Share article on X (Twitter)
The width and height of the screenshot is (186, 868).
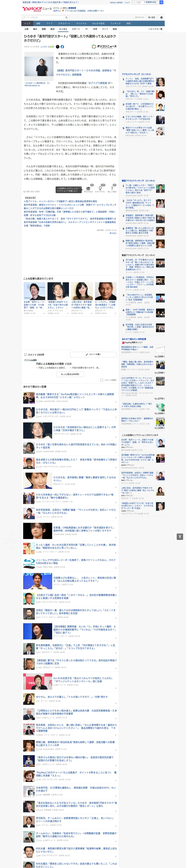pyautogui.click(x=57, y=47)
